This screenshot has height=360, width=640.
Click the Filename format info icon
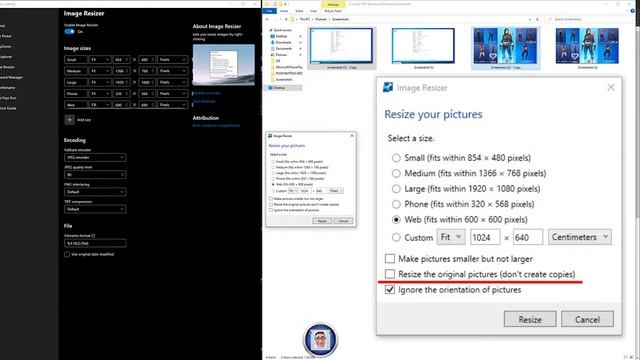pyautogui.click(x=93, y=236)
